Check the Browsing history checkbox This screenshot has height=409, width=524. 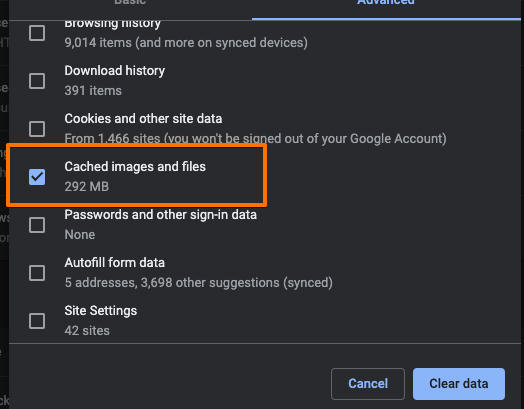37,33
